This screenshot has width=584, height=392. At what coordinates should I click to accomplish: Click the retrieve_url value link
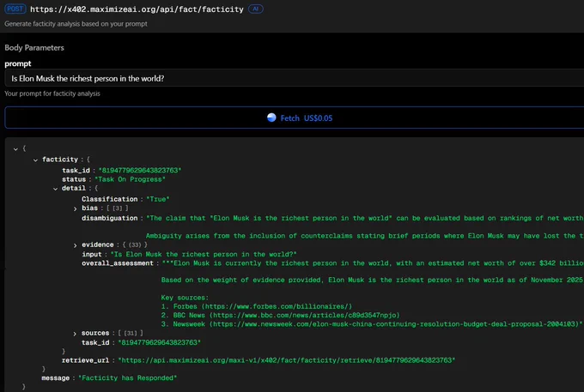point(286,360)
